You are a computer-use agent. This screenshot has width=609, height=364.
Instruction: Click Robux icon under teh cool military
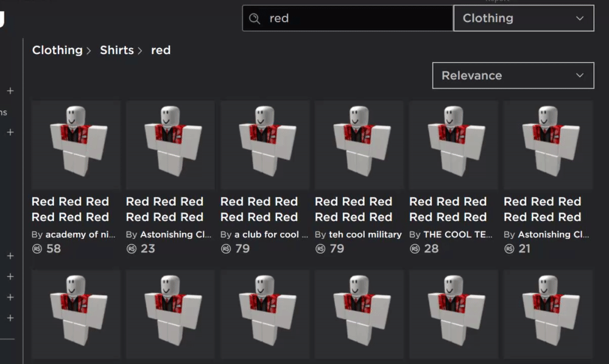(320, 249)
